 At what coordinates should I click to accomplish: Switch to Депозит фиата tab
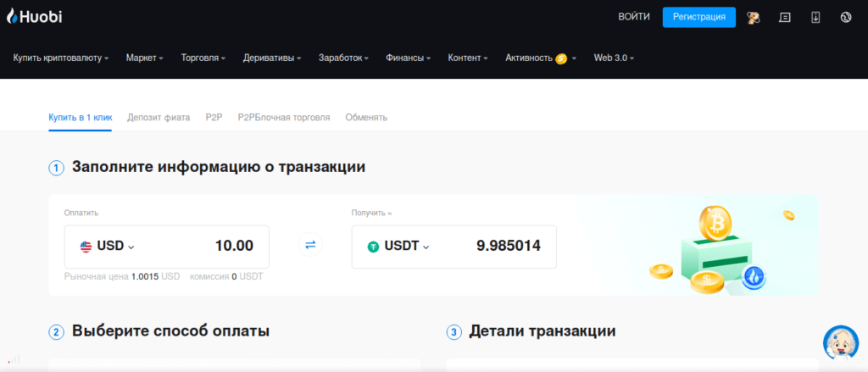pyautogui.click(x=159, y=117)
